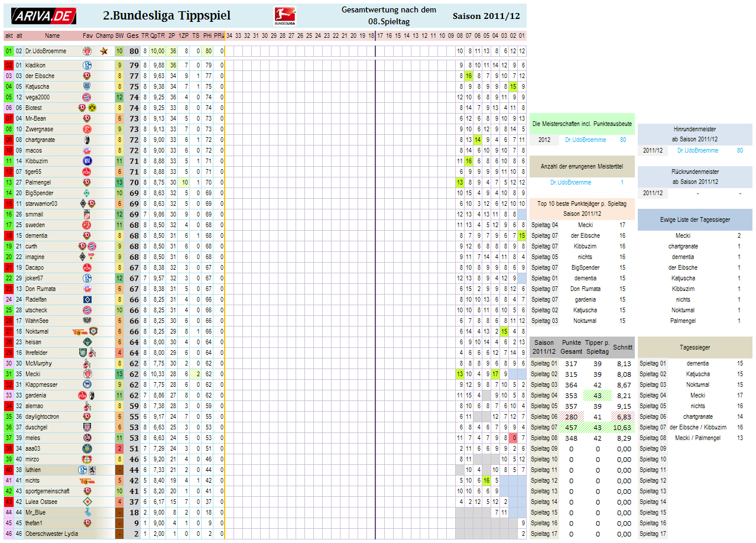Click the name 'Palmengel' in the ranking table
This screenshot has height=543, width=756.
click(x=37, y=183)
